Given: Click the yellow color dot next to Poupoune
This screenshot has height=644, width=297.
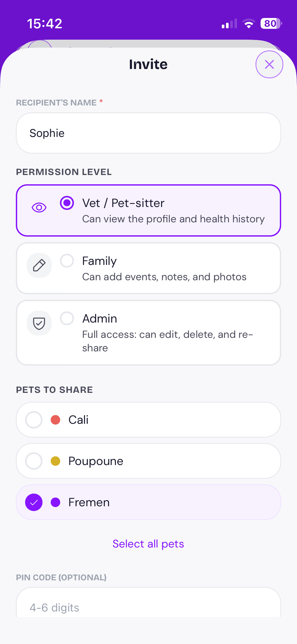Looking at the screenshot, I should point(55,461).
